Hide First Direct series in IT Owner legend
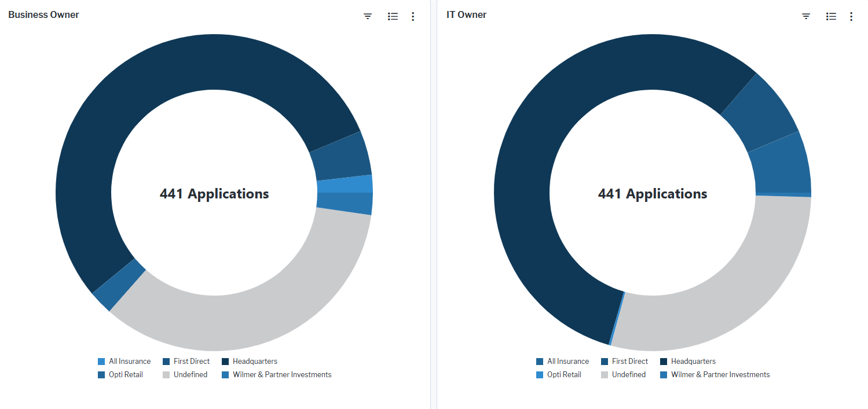The width and height of the screenshot is (868, 409). (x=629, y=362)
